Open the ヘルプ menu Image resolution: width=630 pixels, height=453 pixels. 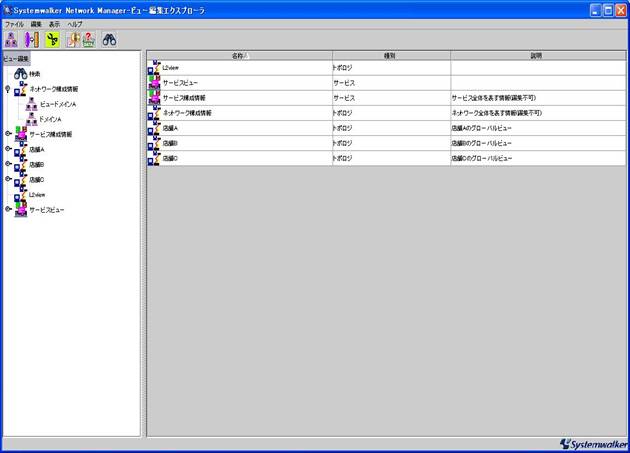point(75,25)
